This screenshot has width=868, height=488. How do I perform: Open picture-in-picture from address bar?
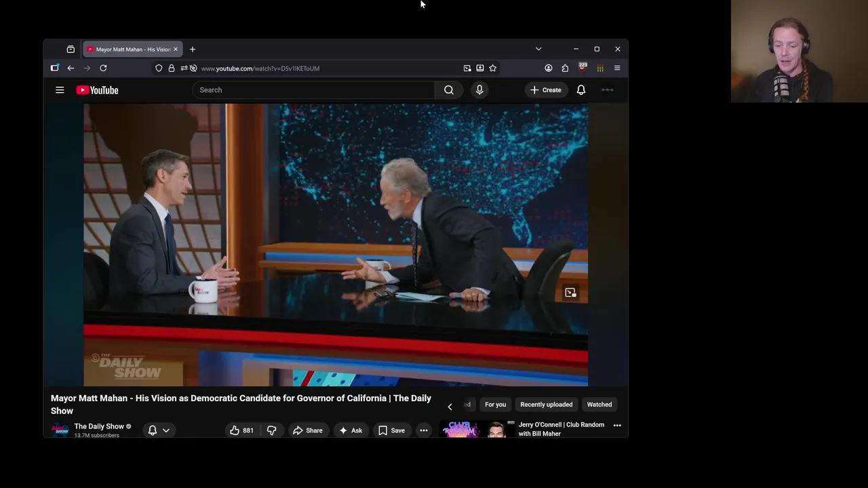coord(467,68)
